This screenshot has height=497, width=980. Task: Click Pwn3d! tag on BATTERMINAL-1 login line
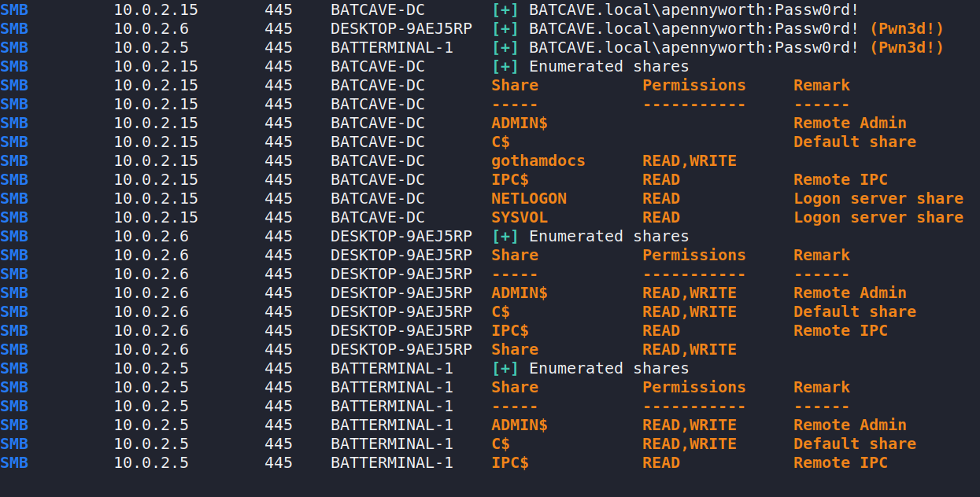[906, 47]
